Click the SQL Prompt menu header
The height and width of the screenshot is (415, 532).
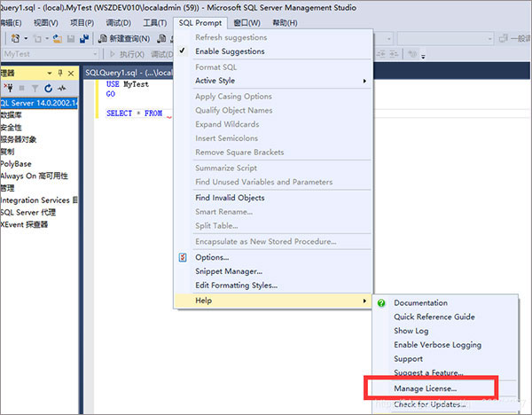point(200,23)
